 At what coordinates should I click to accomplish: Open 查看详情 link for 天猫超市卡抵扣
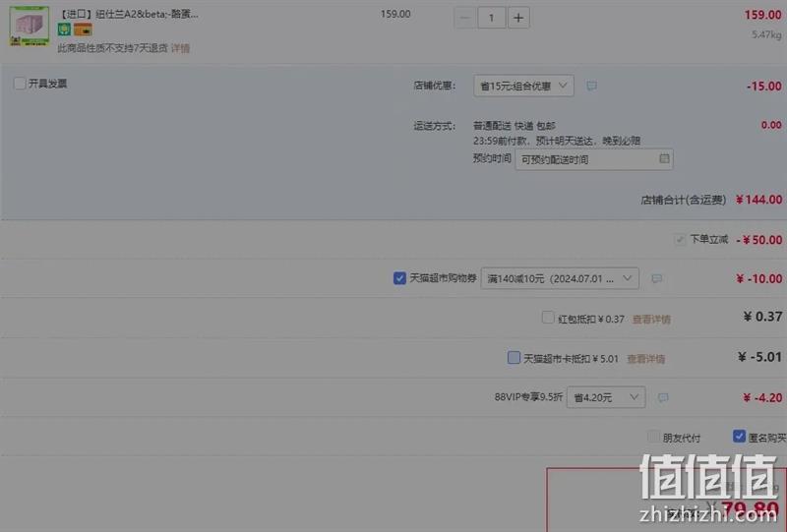pos(646,359)
